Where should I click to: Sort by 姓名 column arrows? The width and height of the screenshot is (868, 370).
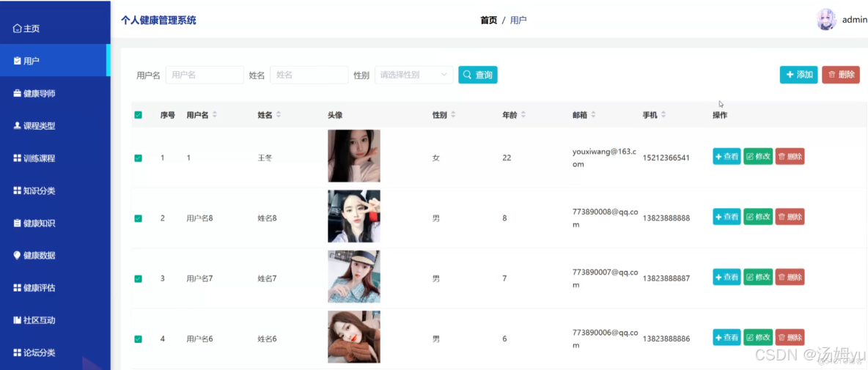(279, 115)
